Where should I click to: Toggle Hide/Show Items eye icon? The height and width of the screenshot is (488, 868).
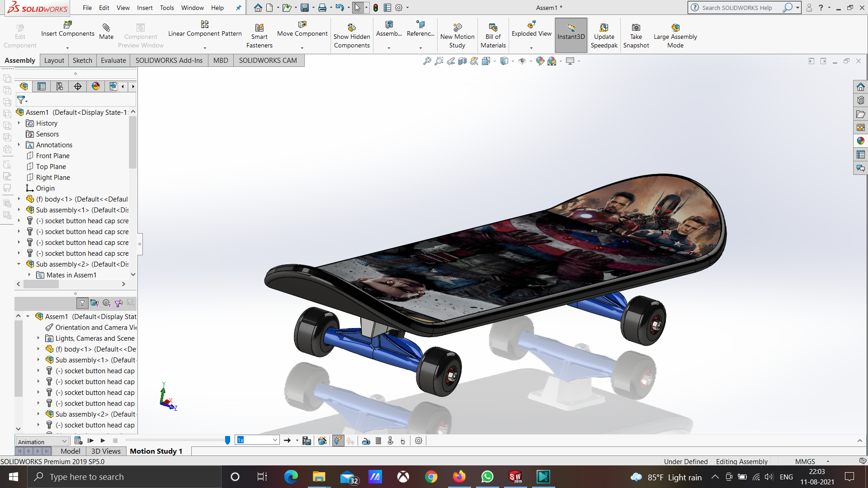pos(522,61)
